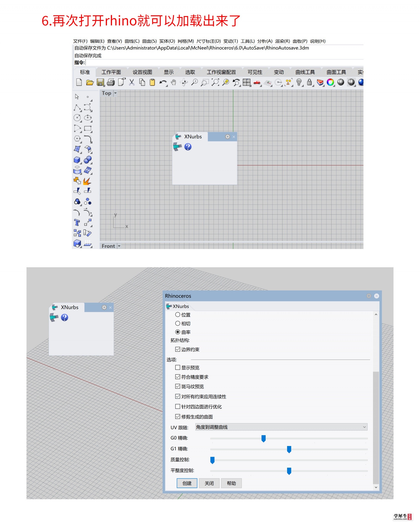Click the Print icon in toolbar

point(111,82)
